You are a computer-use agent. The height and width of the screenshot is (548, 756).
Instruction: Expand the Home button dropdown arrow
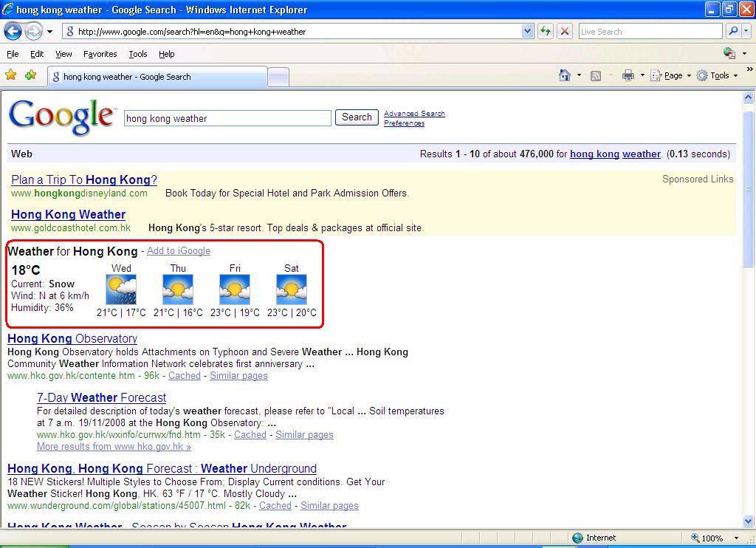coord(579,75)
